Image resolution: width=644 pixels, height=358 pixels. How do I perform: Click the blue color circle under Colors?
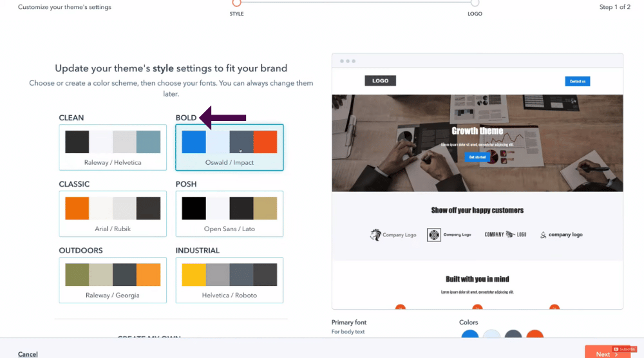pyautogui.click(x=470, y=334)
